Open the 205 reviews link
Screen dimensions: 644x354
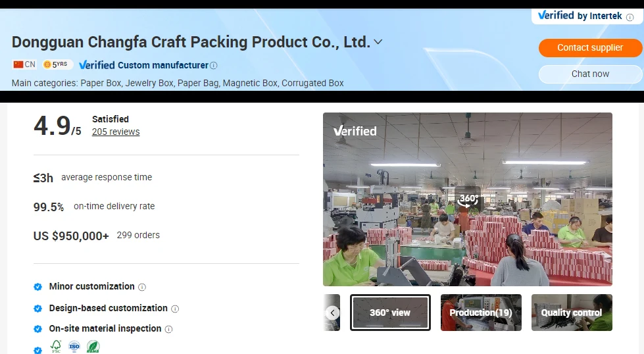(116, 132)
